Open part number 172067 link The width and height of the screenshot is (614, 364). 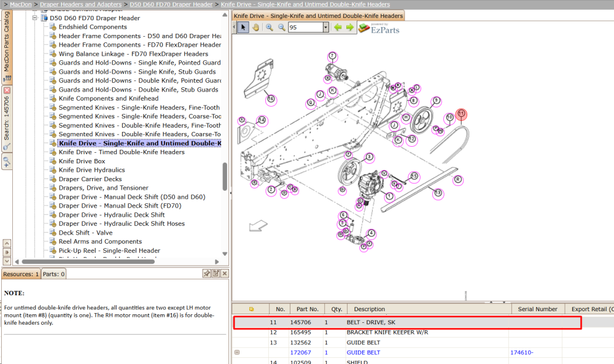click(x=300, y=353)
